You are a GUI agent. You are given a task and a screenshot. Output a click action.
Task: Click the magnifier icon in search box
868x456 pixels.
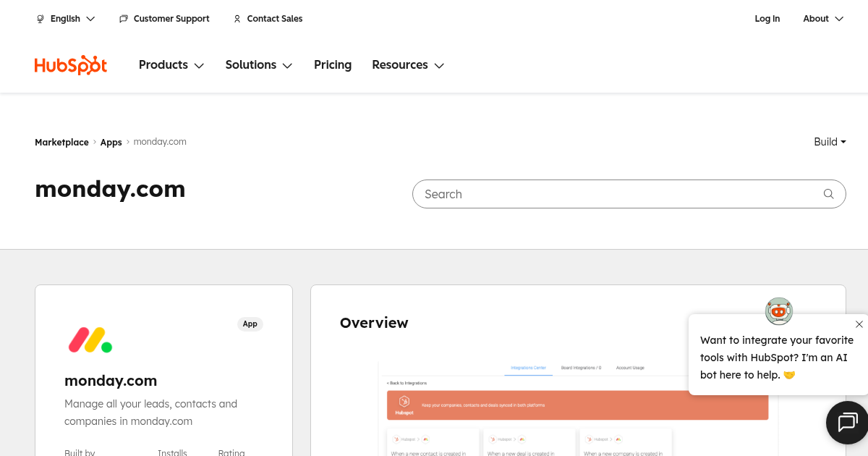[x=829, y=194]
